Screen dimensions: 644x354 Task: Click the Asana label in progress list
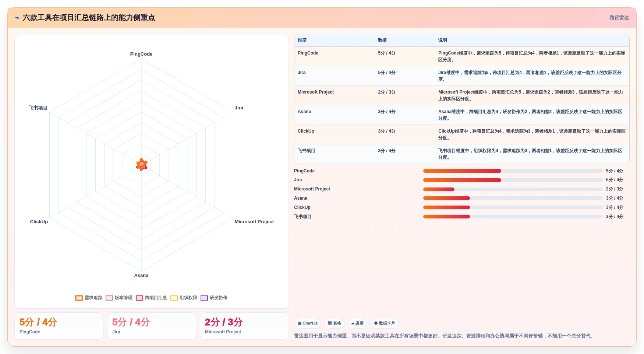pyautogui.click(x=301, y=198)
